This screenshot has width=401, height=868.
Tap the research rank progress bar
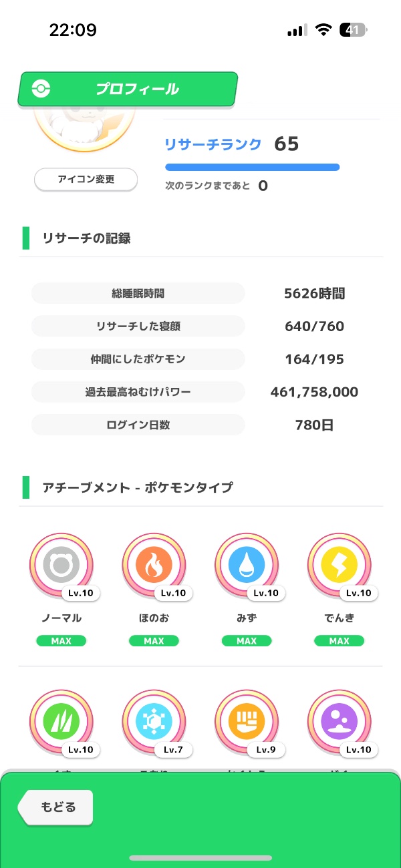pyautogui.click(x=252, y=167)
